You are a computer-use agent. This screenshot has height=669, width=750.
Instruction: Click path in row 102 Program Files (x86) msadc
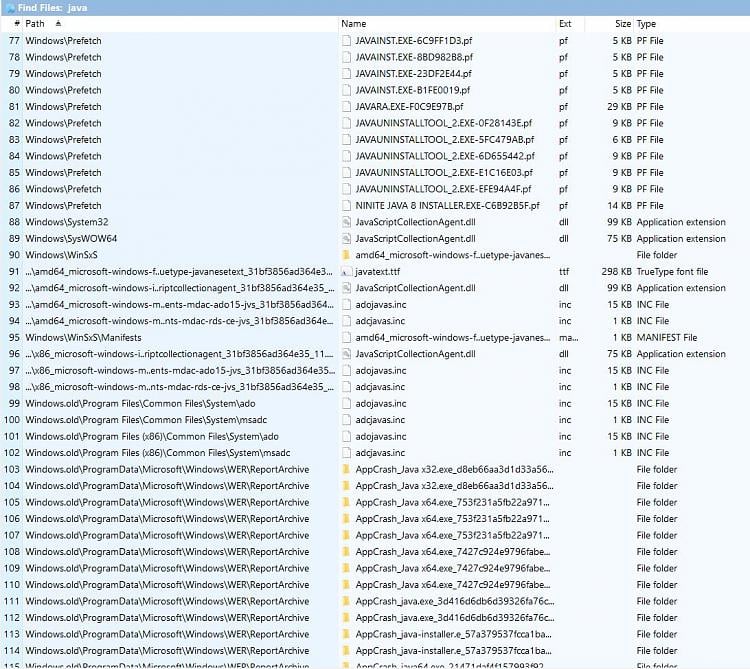click(157, 453)
